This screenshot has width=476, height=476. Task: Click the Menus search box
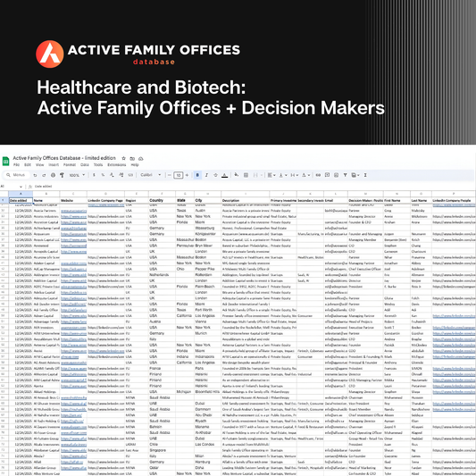pos(16,175)
